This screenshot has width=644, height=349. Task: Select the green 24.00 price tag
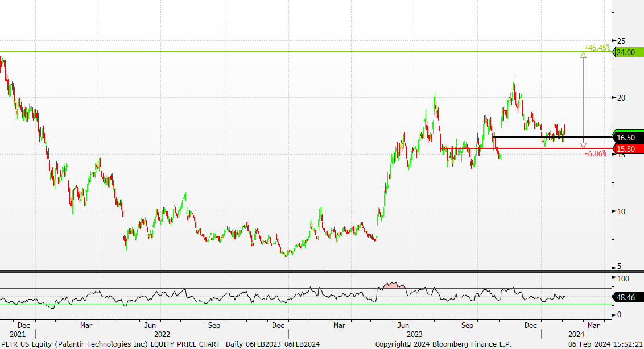point(628,52)
